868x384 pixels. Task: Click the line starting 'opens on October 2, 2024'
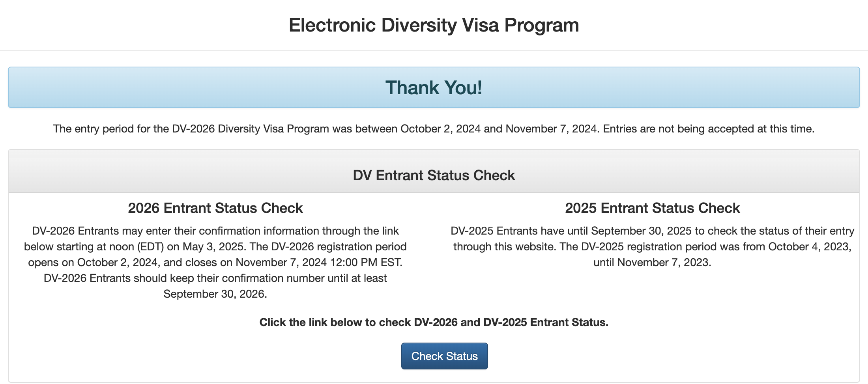[215, 263]
